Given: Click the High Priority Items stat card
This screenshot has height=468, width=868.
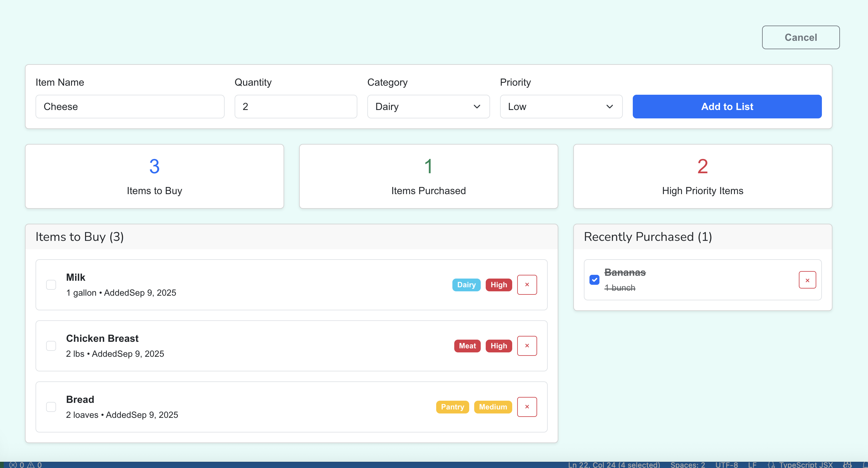Looking at the screenshot, I should point(702,176).
